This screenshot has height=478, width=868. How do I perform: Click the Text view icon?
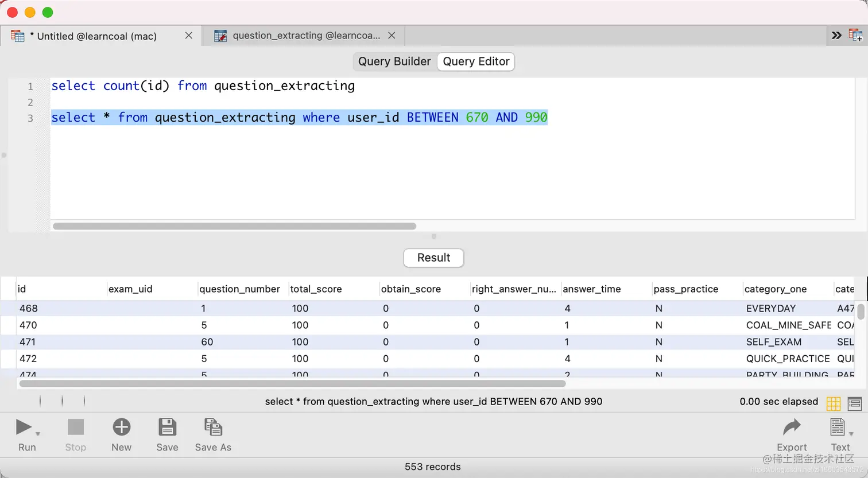838,428
